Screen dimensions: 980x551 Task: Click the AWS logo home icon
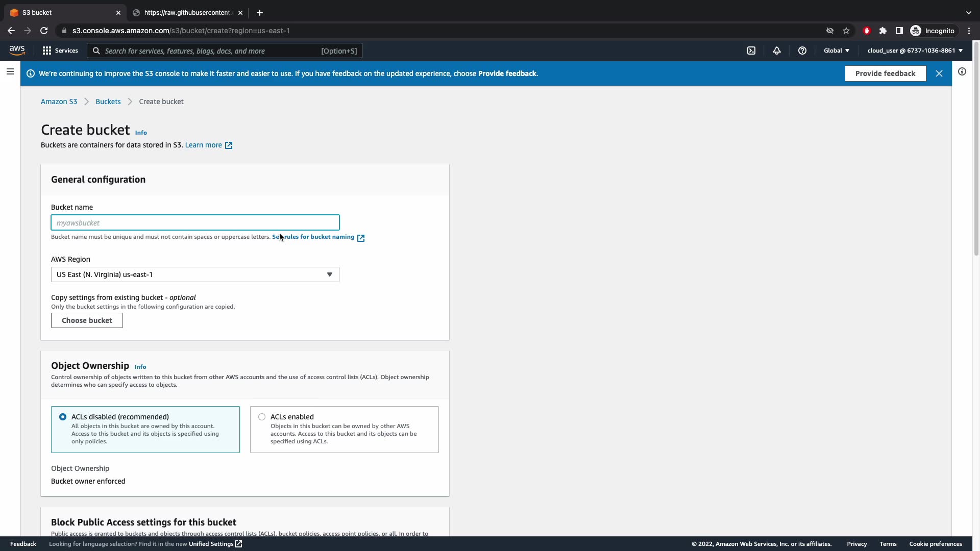click(17, 50)
